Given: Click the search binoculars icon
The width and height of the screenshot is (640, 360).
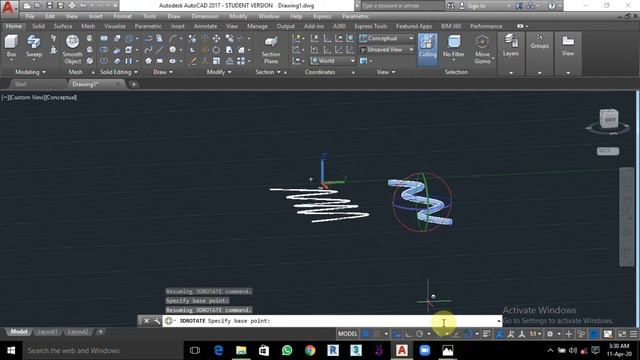Looking at the screenshot, I should (451, 6).
